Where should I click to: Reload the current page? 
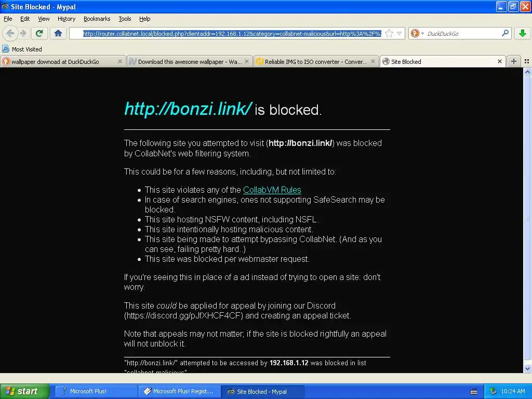pyautogui.click(x=39, y=33)
